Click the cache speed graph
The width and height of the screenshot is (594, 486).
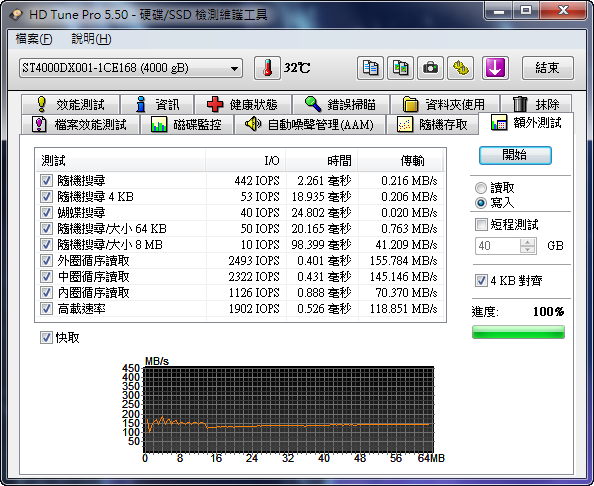coord(289,409)
